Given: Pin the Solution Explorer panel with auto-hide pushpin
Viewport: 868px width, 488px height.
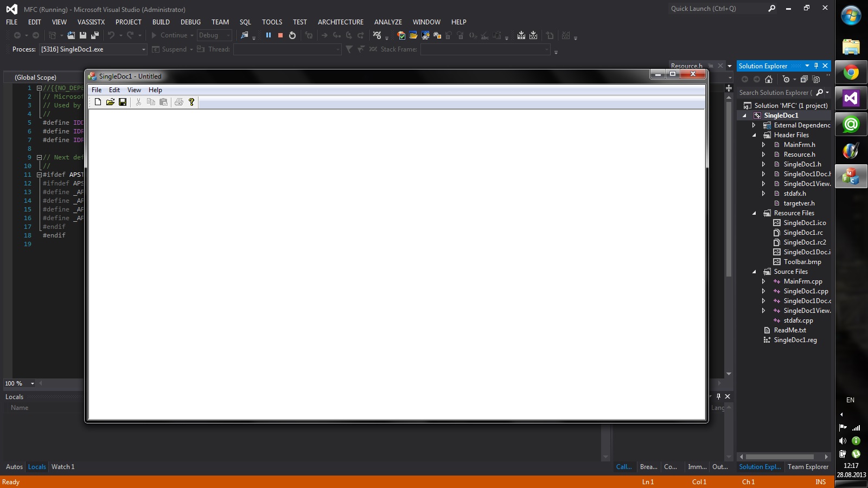Looking at the screenshot, I should click(816, 66).
